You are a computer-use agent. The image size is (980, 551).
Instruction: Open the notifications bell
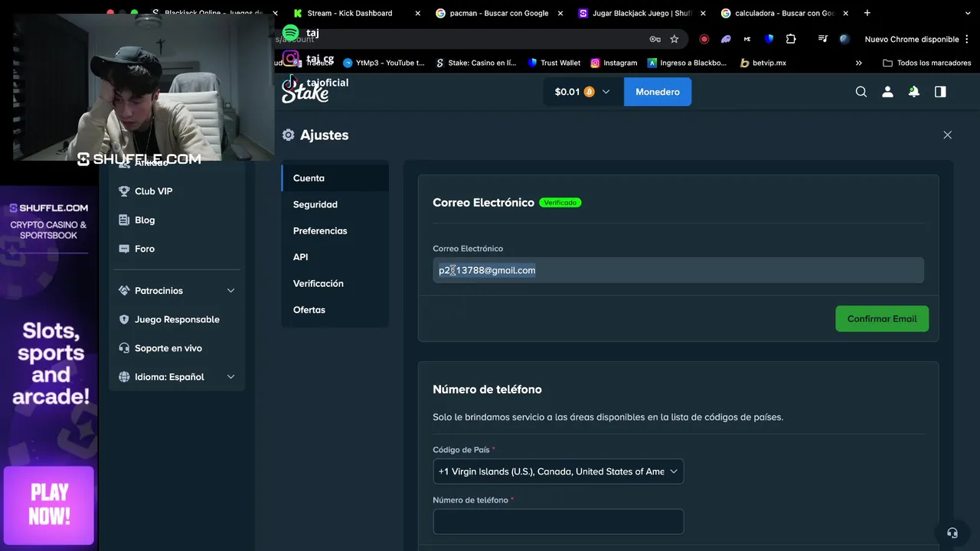(x=913, y=92)
